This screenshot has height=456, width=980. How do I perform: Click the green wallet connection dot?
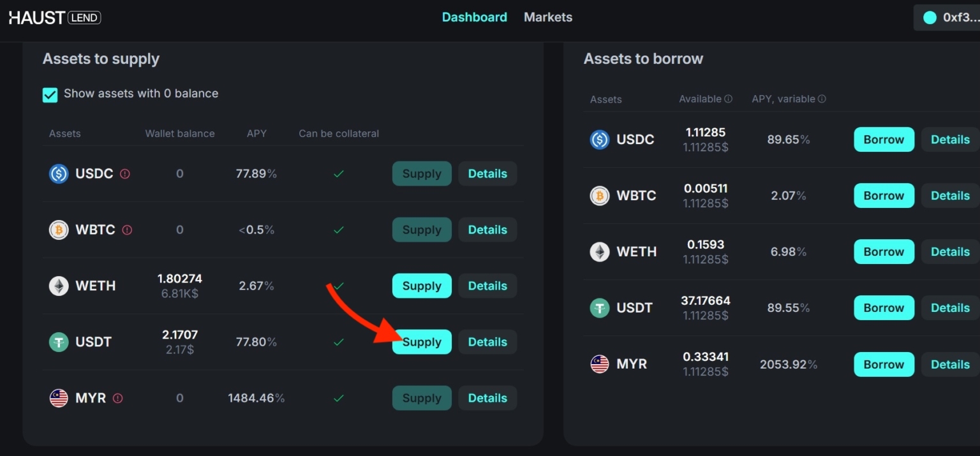(x=930, y=17)
